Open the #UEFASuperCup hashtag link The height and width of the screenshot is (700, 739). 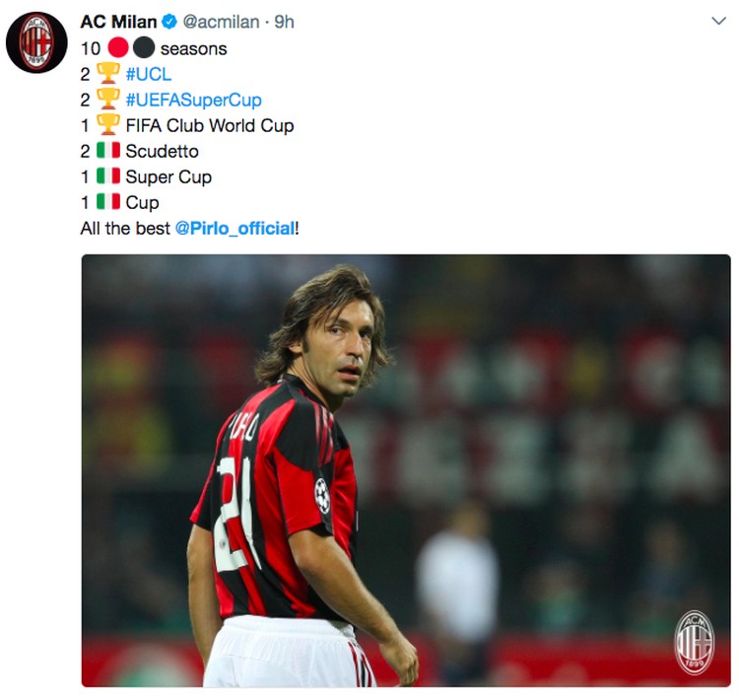pos(194,100)
